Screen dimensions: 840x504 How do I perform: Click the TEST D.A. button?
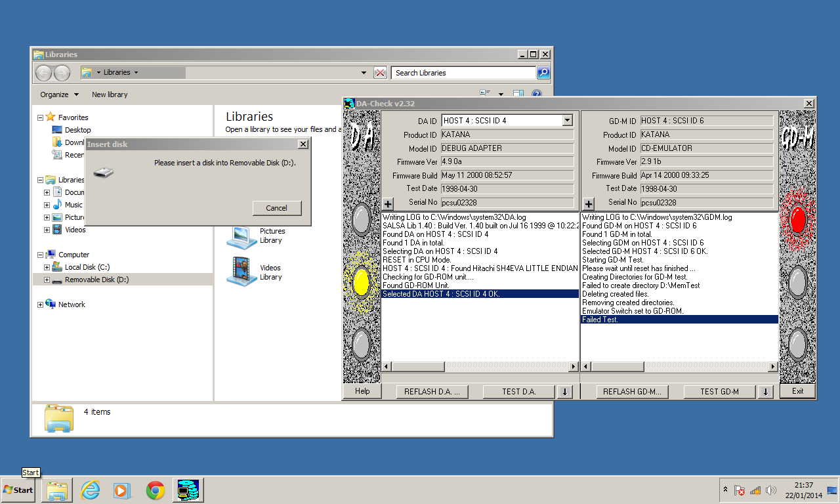coord(519,392)
